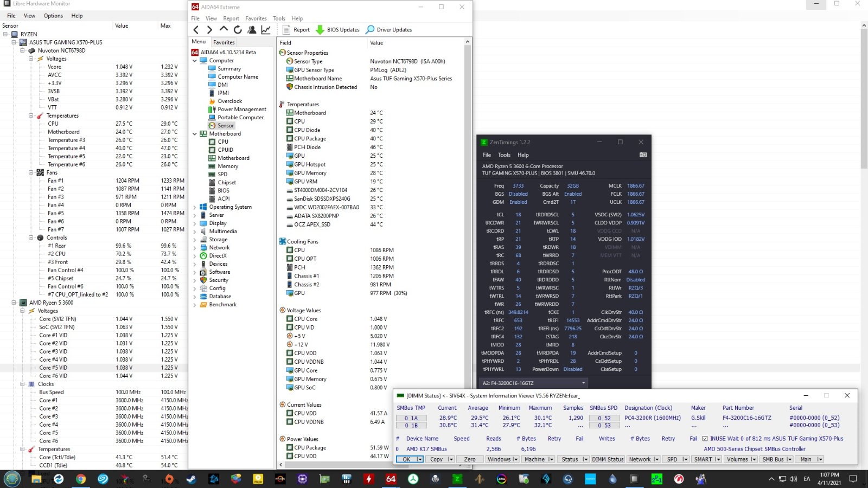The height and width of the screenshot is (488, 868).
Task: Open Windows Start button
Action: (12, 479)
